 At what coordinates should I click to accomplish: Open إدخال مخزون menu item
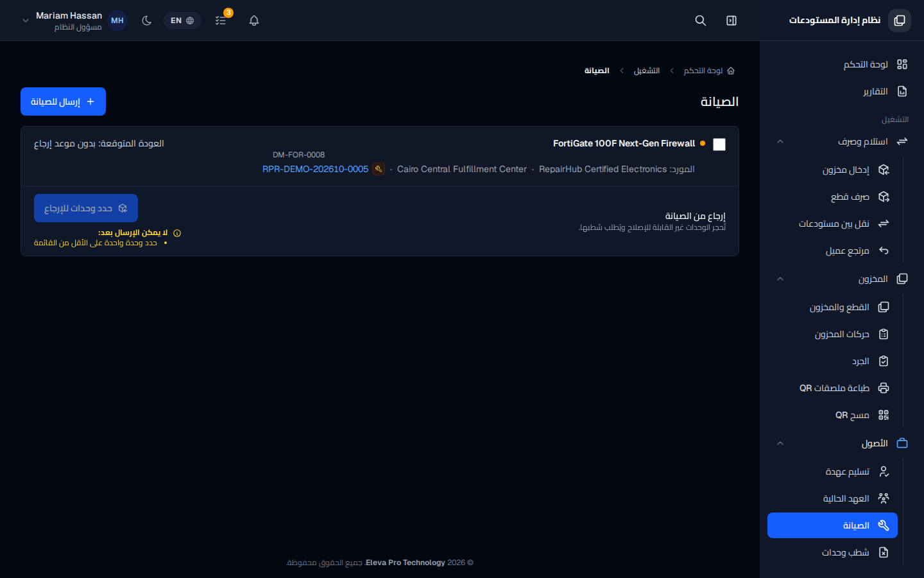[833, 170]
